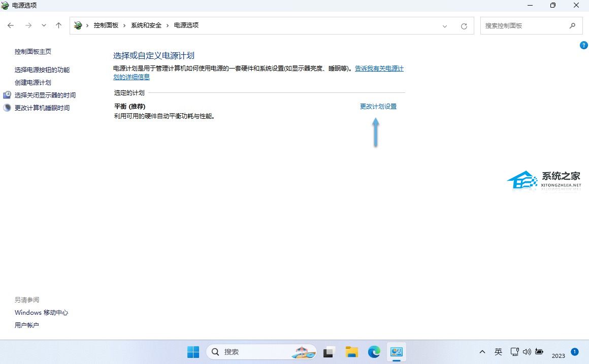The image size is (589, 364).
Task: Expand the address bar history dropdown
Action: [445, 26]
